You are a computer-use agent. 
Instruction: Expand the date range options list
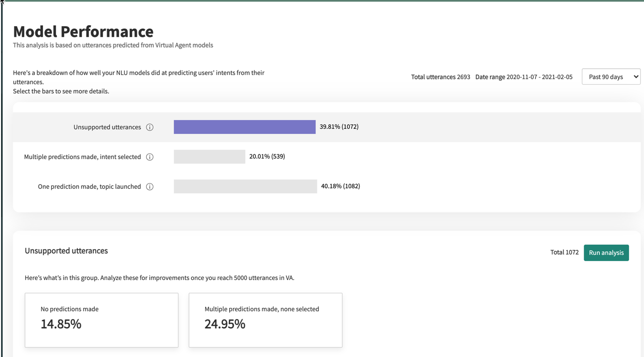[x=611, y=76]
